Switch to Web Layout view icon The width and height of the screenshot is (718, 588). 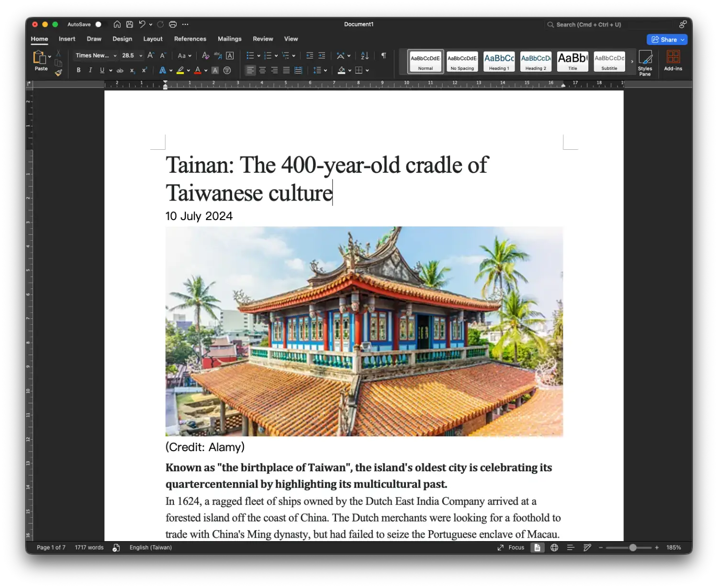554,547
